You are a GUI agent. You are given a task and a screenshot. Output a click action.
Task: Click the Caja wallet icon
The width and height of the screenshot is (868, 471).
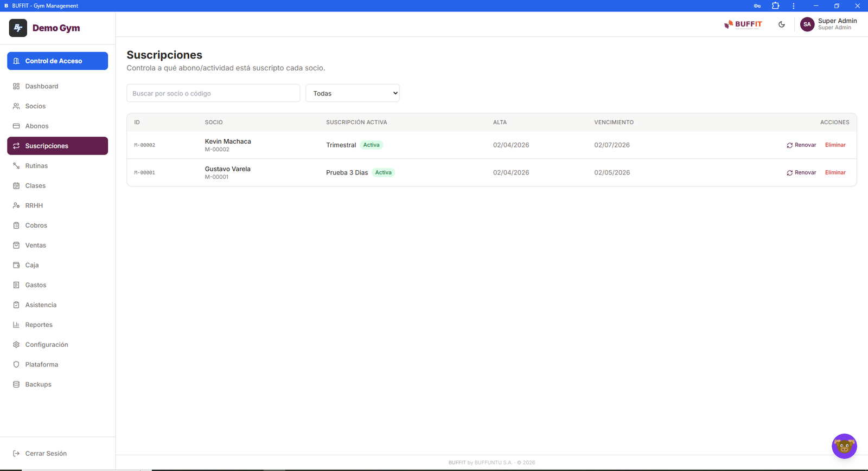coord(16,265)
